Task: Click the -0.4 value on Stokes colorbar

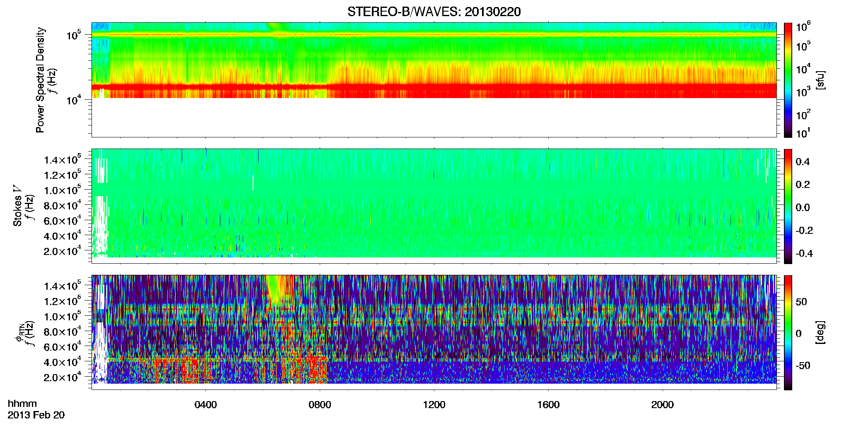Action: click(804, 253)
